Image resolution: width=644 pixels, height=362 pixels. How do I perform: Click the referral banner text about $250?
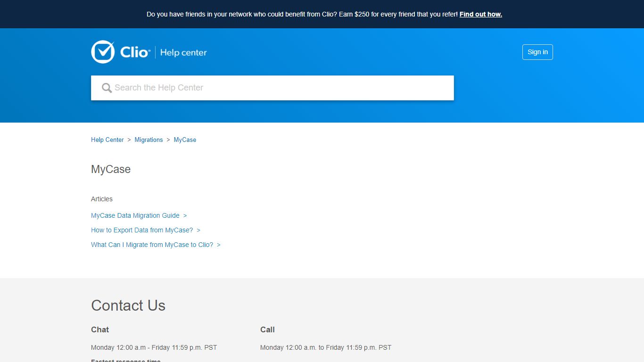[x=302, y=14]
